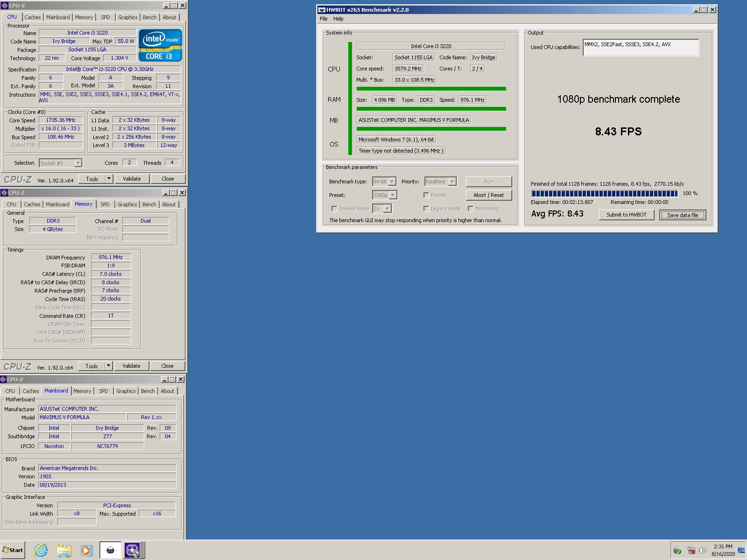Click the network tray icon with red X
Viewport: 747px width, 560px height.
(x=691, y=551)
